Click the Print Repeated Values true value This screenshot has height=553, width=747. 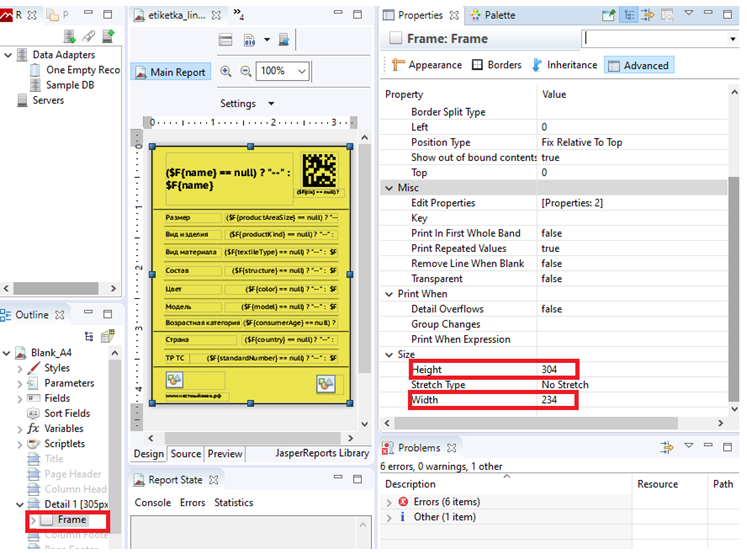(550, 249)
